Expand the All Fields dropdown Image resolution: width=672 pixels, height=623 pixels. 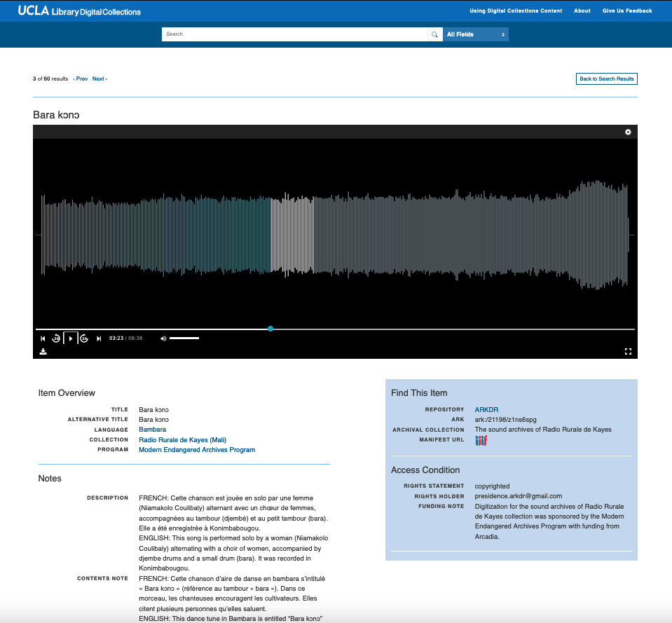click(476, 34)
